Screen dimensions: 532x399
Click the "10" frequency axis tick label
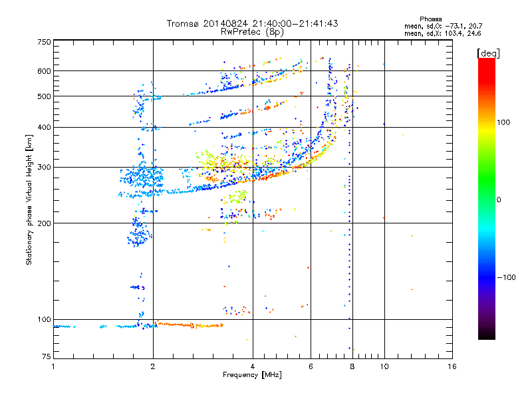(384, 366)
